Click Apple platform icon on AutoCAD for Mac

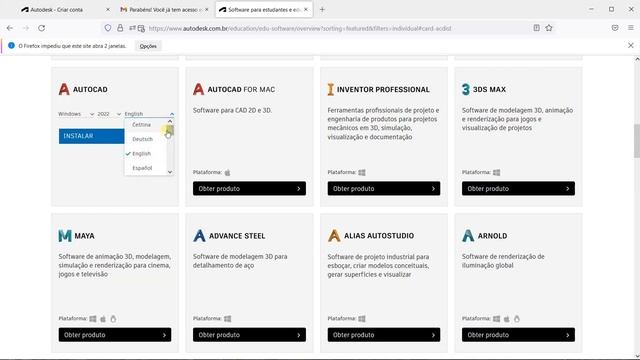click(x=227, y=172)
